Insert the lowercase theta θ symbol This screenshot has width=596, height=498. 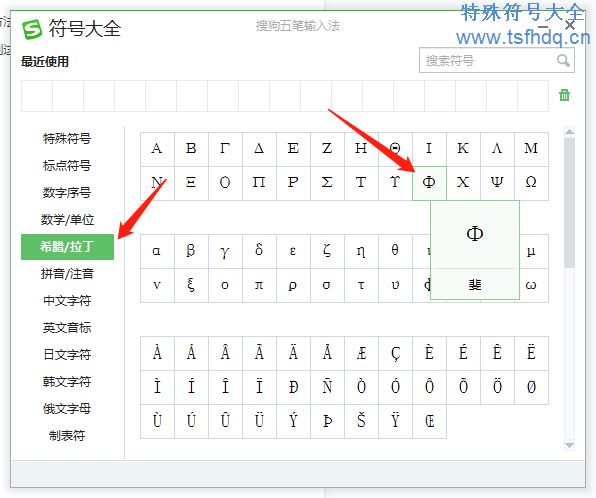click(x=395, y=251)
